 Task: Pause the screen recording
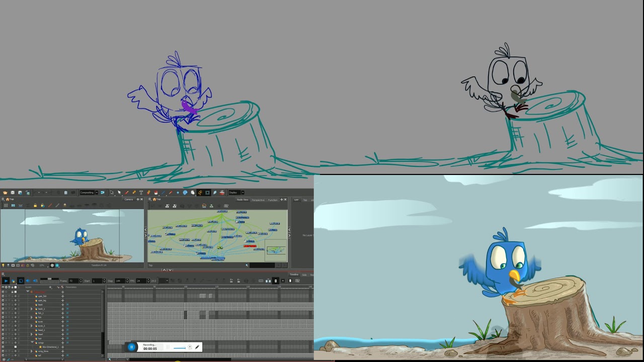pos(131,347)
